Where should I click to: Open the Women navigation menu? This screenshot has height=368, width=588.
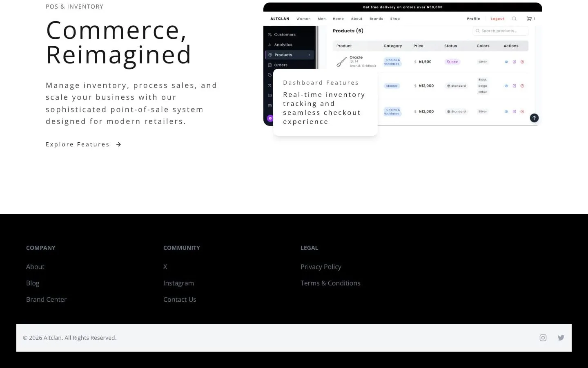pos(303,19)
